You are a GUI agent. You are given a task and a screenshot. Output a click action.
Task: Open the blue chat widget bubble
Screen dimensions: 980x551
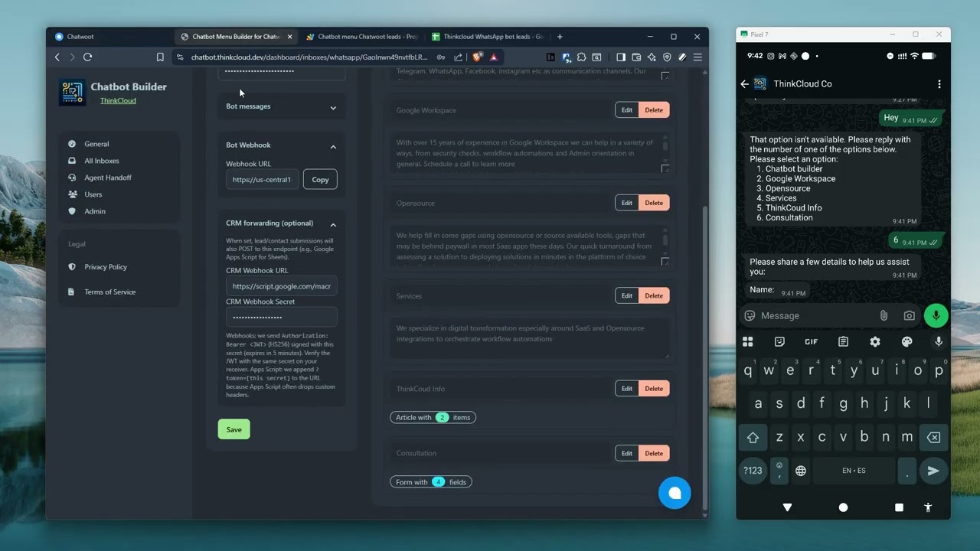pyautogui.click(x=675, y=493)
